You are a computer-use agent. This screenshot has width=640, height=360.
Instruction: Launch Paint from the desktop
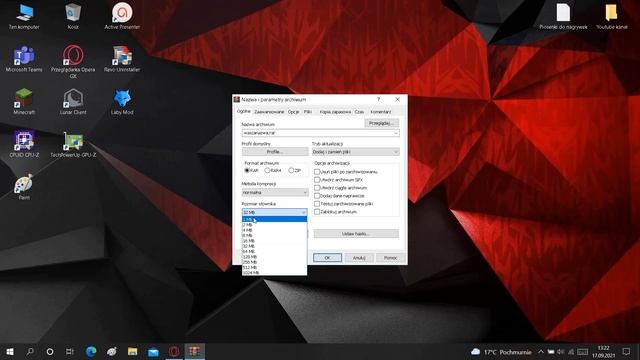(24, 187)
